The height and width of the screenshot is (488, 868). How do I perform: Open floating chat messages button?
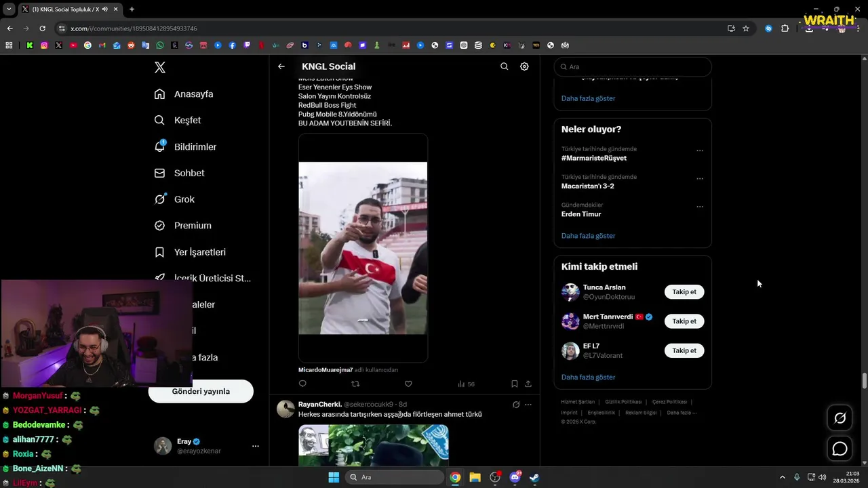tap(840, 449)
